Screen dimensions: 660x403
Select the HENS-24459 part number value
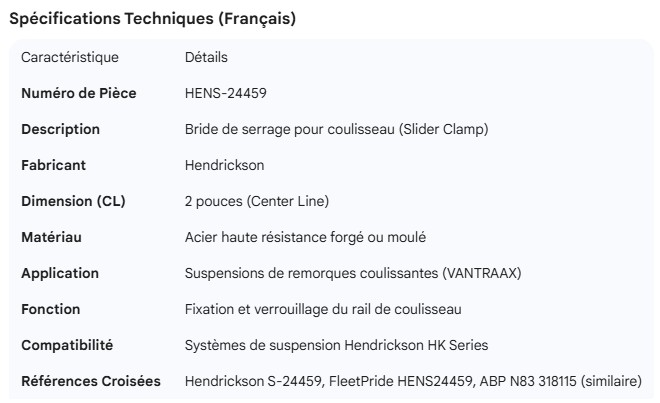(x=225, y=93)
